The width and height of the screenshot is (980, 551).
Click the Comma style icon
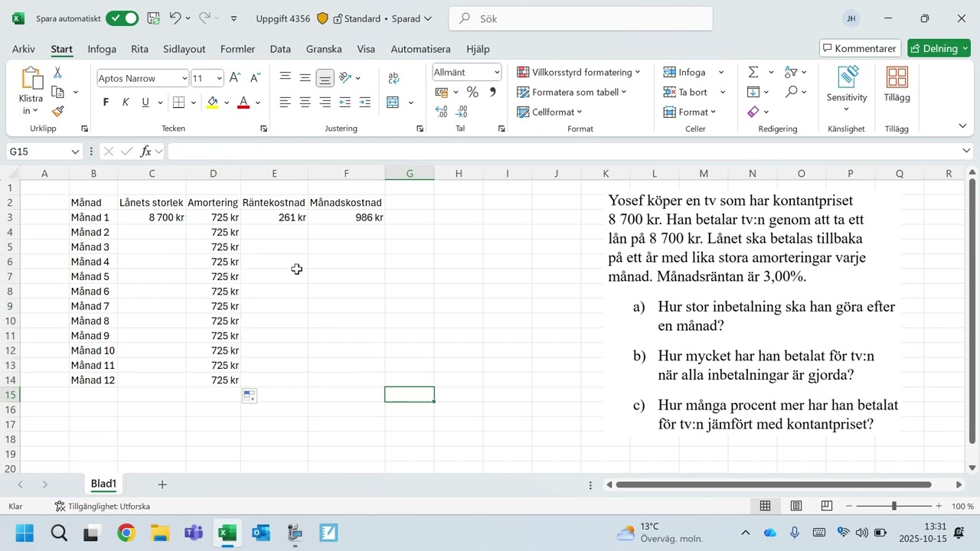pos(492,93)
